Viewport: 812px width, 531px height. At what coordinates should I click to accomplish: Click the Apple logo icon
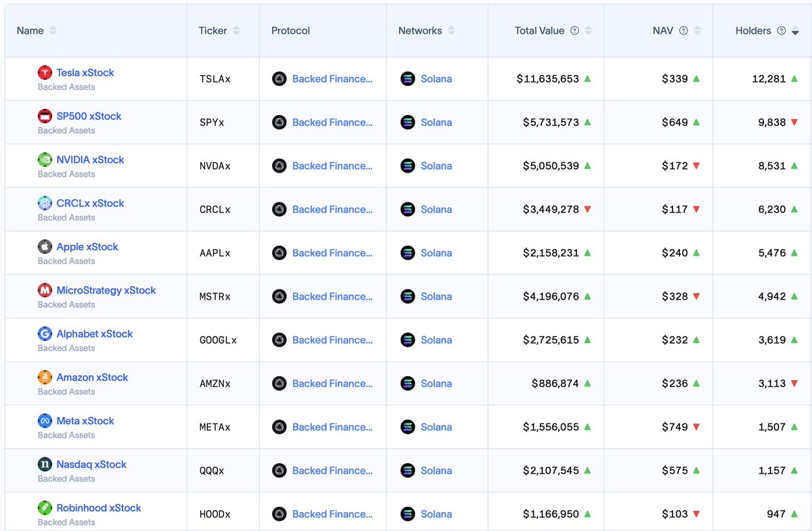click(x=45, y=247)
